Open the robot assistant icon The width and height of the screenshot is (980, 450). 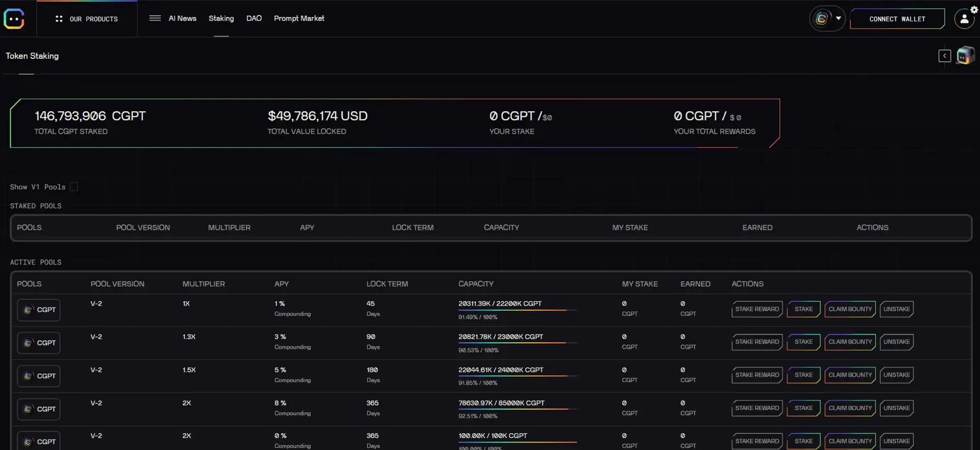coord(965,56)
